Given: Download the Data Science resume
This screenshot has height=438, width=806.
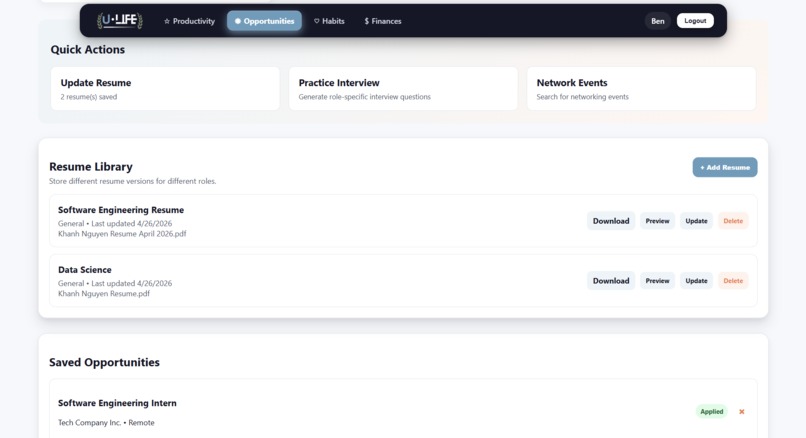Looking at the screenshot, I should point(611,281).
